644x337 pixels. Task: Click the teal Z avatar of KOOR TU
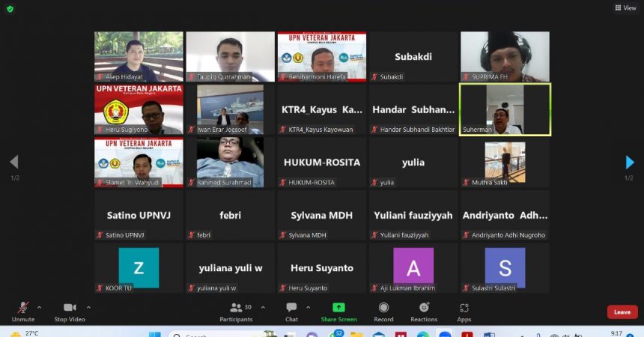(139, 267)
